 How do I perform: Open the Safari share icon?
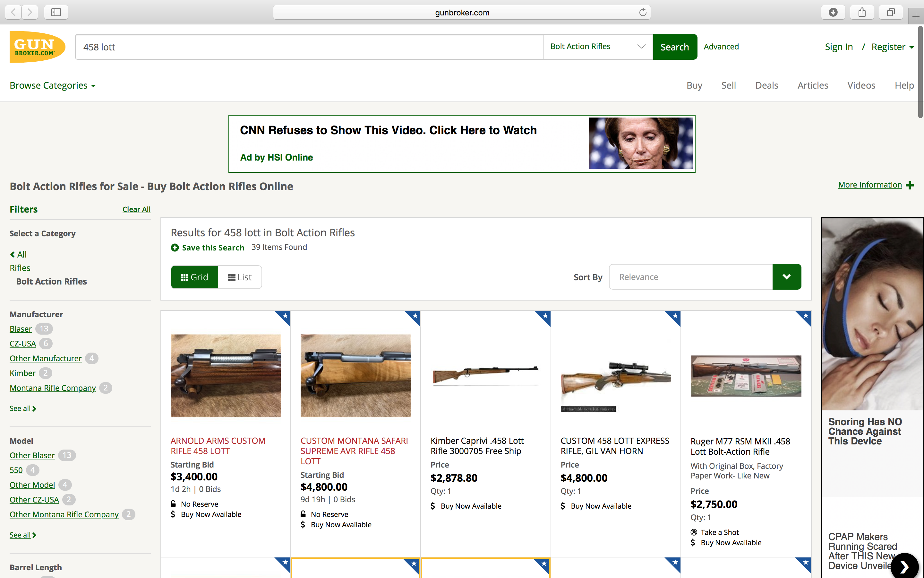862,12
